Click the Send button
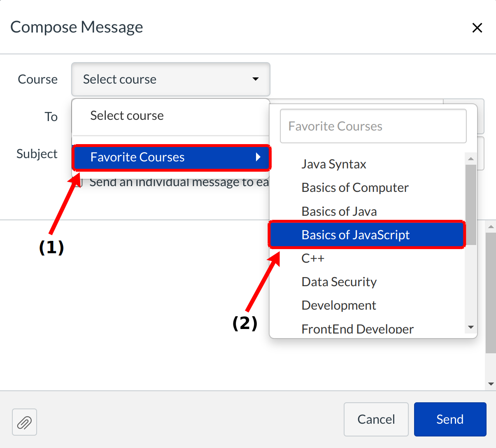The height and width of the screenshot is (448, 496). [x=450, y=419]
